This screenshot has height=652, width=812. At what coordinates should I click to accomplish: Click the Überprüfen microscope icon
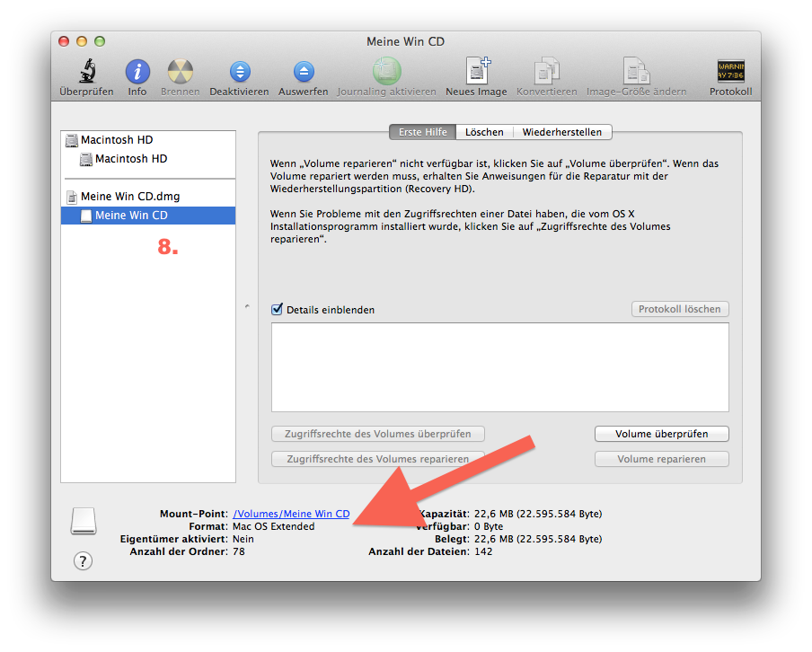87,71
